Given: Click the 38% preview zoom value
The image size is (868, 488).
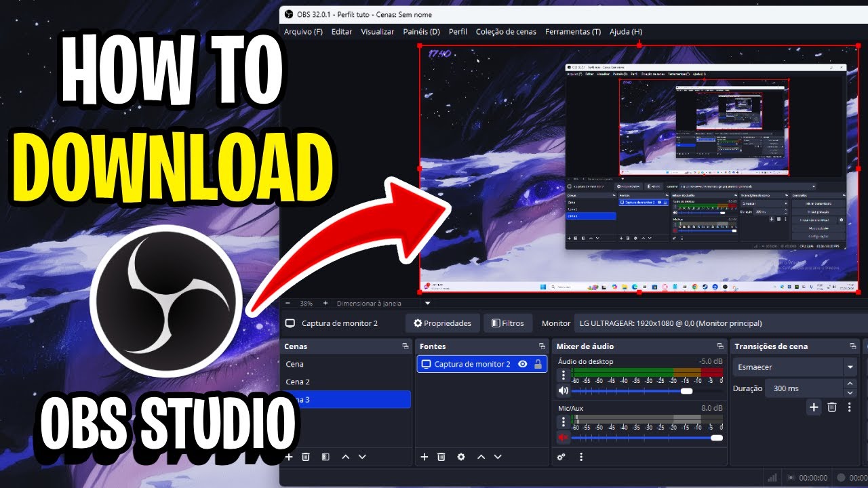Looking at the screenshot, I should click(307, 304).
